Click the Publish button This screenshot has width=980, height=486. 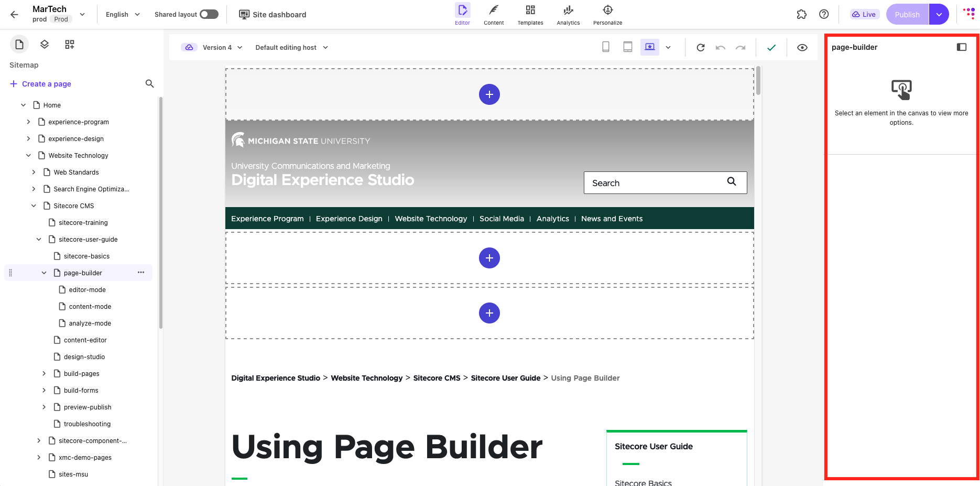tap(907, 15)
